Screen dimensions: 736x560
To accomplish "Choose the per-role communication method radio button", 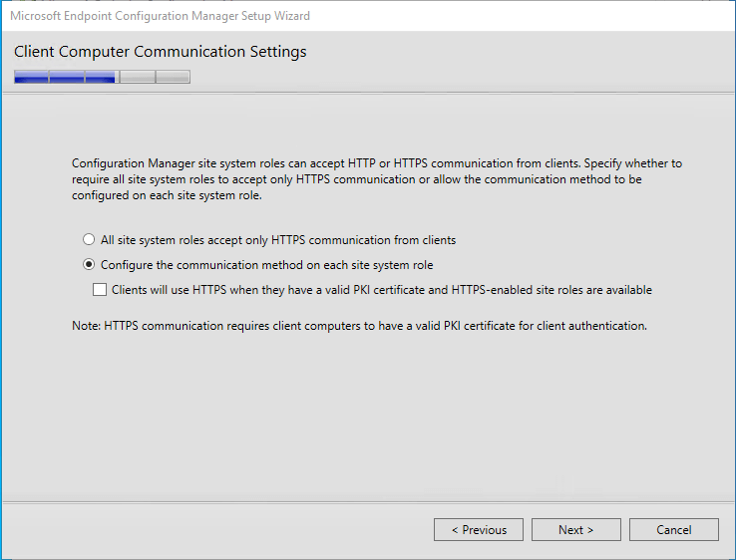I will tap(88, 264).
